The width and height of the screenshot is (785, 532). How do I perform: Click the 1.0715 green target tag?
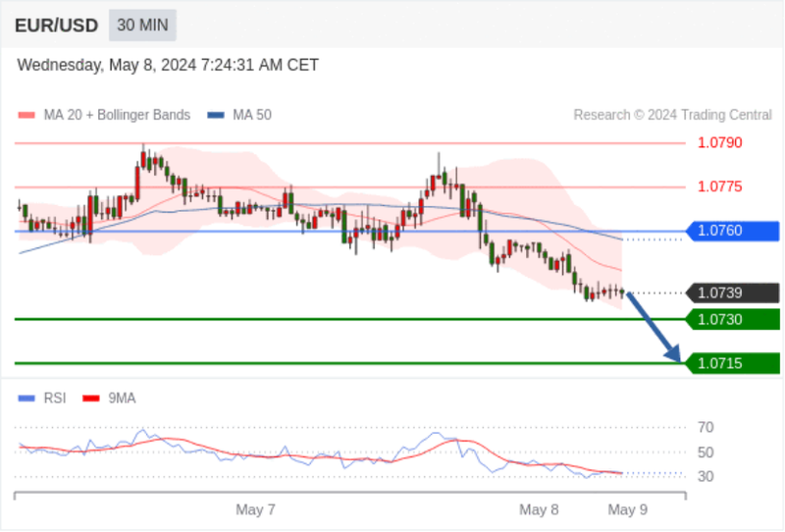(x=732, y=364)
